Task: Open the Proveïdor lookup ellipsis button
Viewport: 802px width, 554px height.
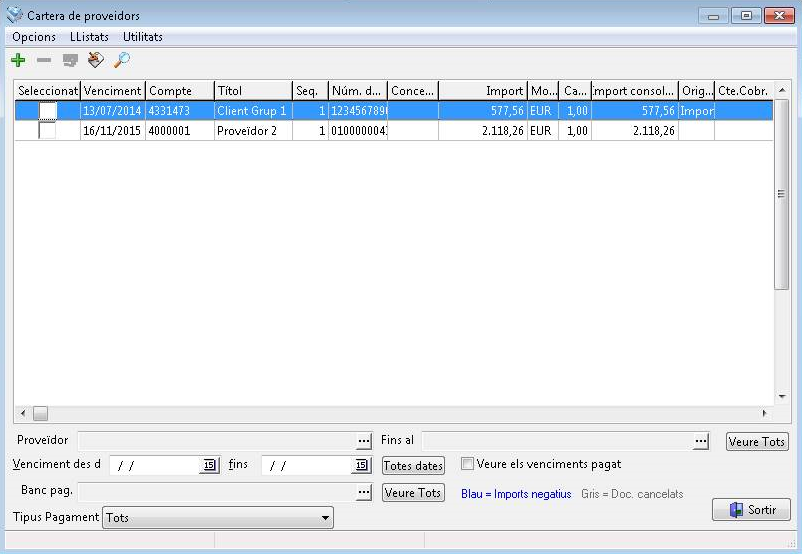Action: [364, 441]
